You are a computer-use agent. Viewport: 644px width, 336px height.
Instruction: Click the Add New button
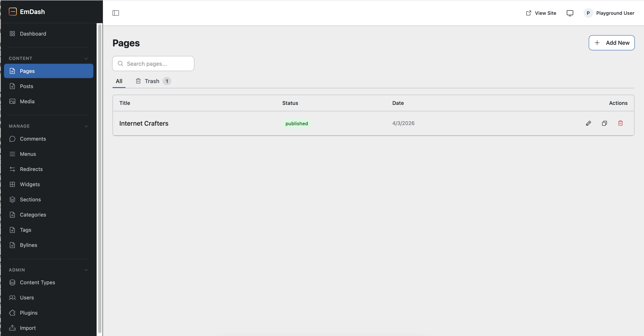click(x=612, y=43)
